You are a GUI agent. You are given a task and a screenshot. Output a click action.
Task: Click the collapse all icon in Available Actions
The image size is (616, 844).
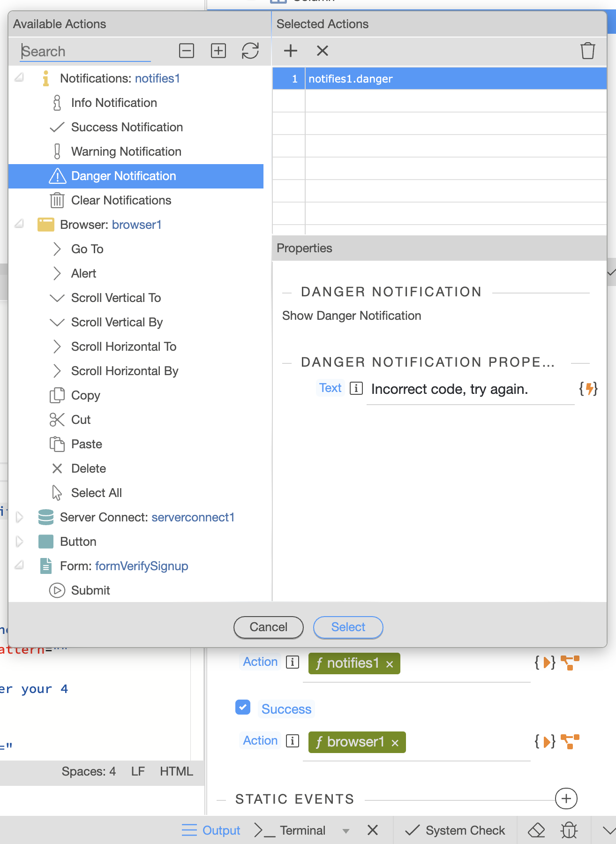pos(187,51)
